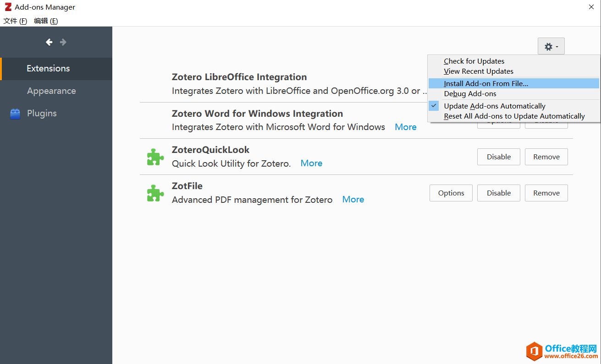This screenshot has height=364, width=601.
Task: Click the ZotFile puzzle piece icon
Action: tap(155, 193)
